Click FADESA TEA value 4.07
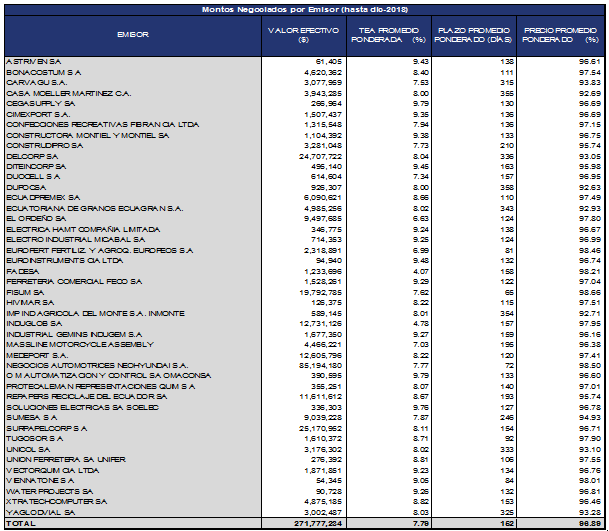This screenshot has width=609, height=531. [x=421, y=272]
